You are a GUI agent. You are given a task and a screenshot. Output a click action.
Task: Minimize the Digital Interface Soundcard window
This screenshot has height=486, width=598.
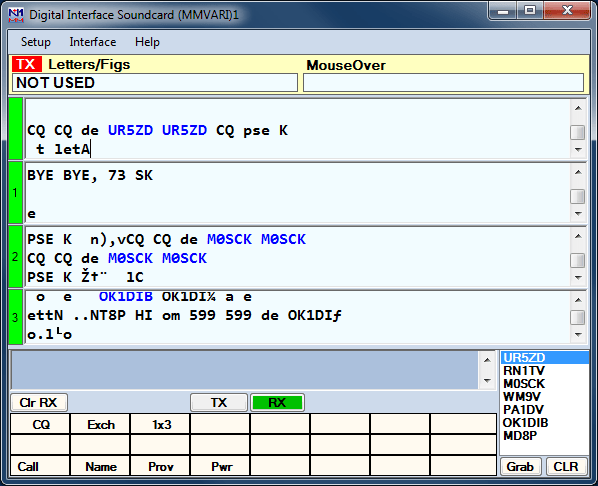[503, 10]
